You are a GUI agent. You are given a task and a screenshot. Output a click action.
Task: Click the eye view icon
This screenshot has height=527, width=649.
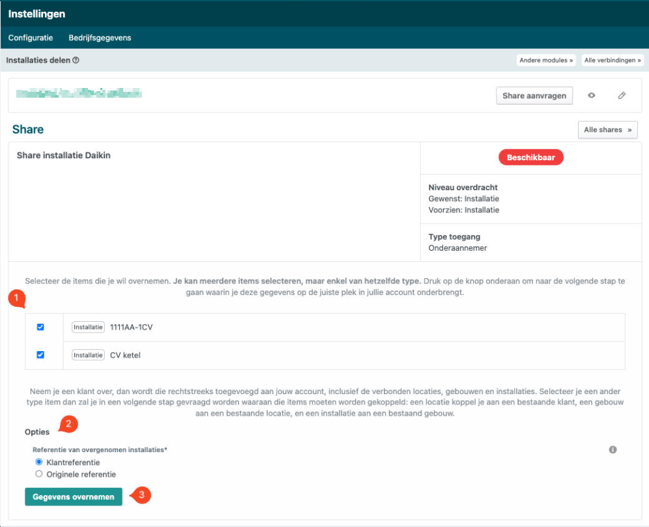pyautogui.click(x=591, y=96)
